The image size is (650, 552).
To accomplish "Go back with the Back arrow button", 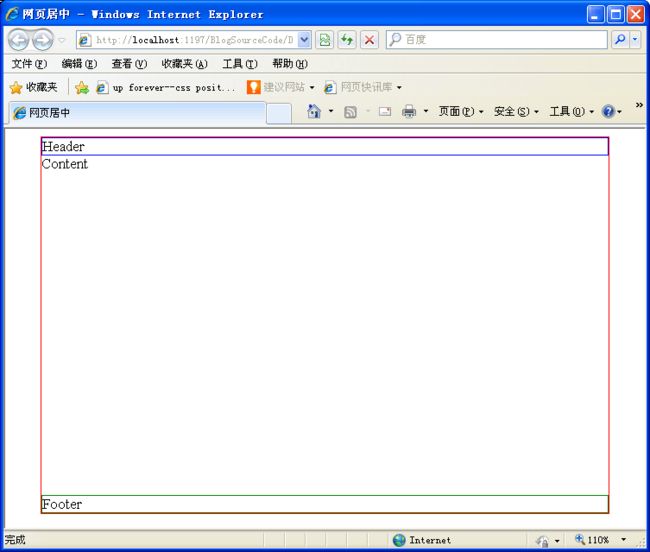I will pyautogui.click(x=19, y=40).
